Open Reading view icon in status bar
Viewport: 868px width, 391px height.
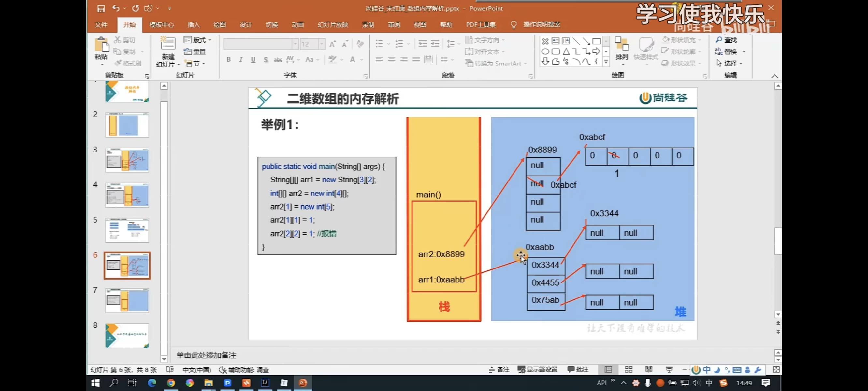point(649,369)
